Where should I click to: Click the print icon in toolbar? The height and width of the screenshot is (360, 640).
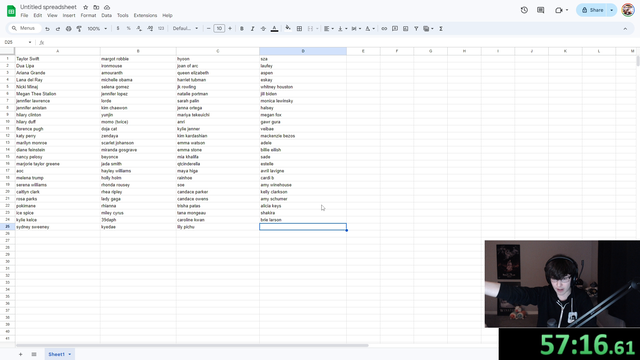pos(69,29)
